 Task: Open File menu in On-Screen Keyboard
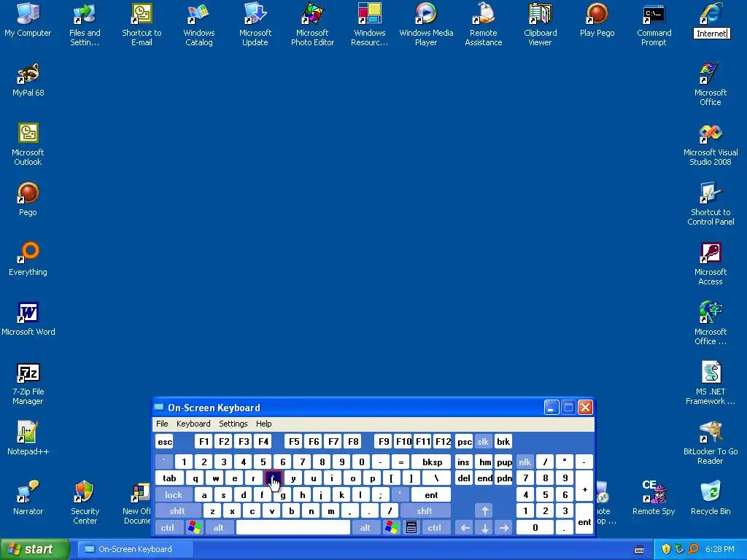(x=162, y=424)
